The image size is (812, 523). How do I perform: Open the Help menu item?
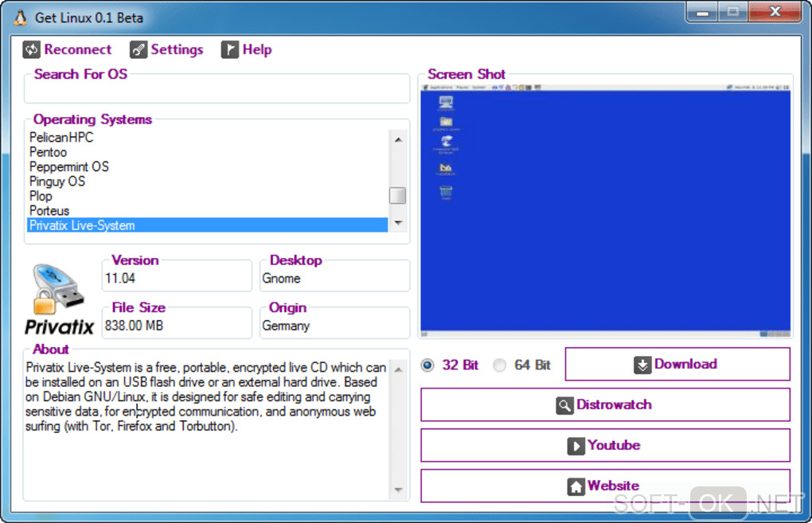[x=247, y=49]
